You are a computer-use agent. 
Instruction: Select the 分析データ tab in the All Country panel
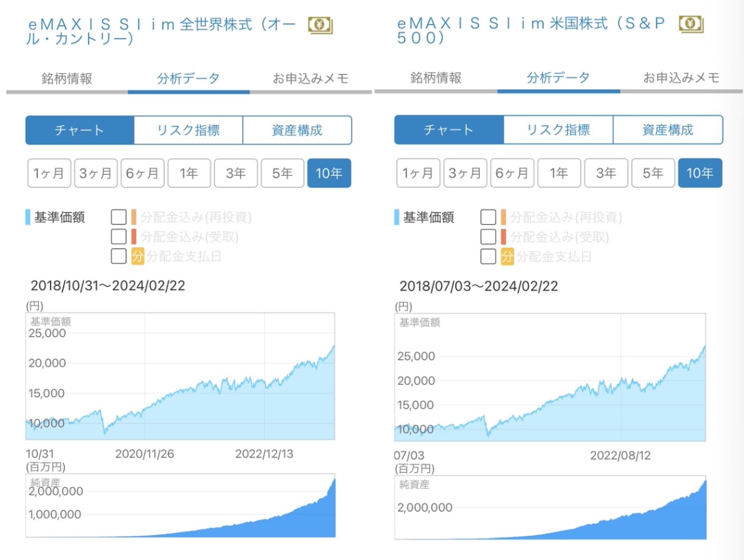click(189, 79)
